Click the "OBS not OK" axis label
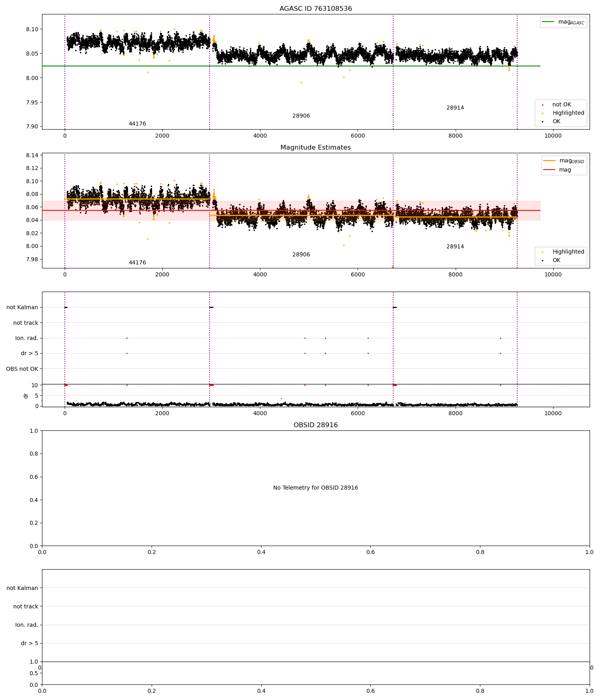 [22, 369]
